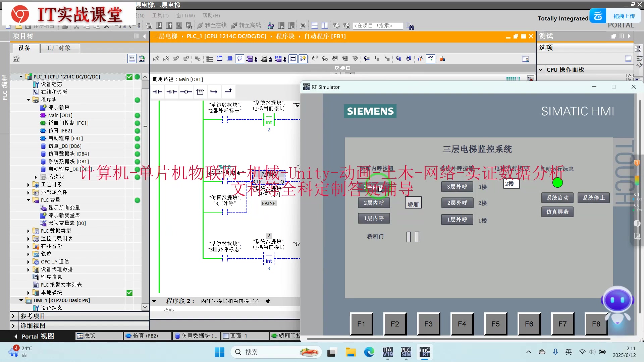Switch to Portal 视图

(x=34, y=336)
